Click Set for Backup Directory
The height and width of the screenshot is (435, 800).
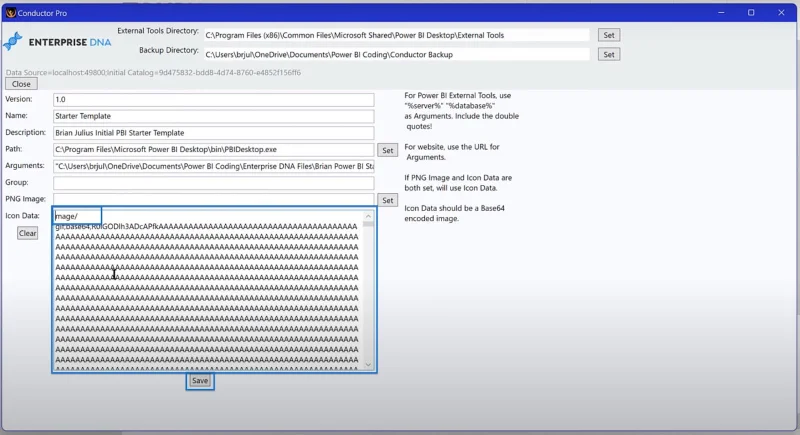coord(609,55)
